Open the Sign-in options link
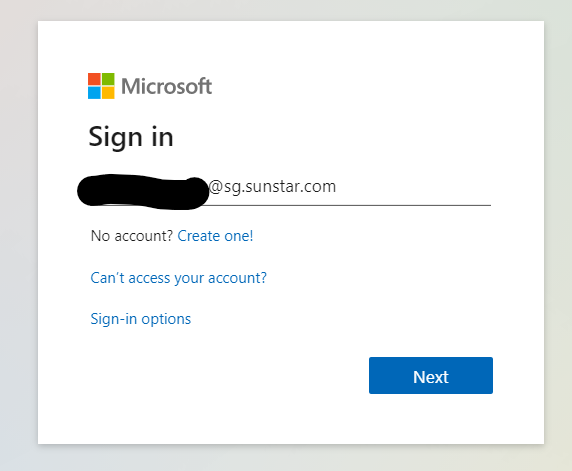The height and width of the screenshot is (471, 572). (140, 319)
